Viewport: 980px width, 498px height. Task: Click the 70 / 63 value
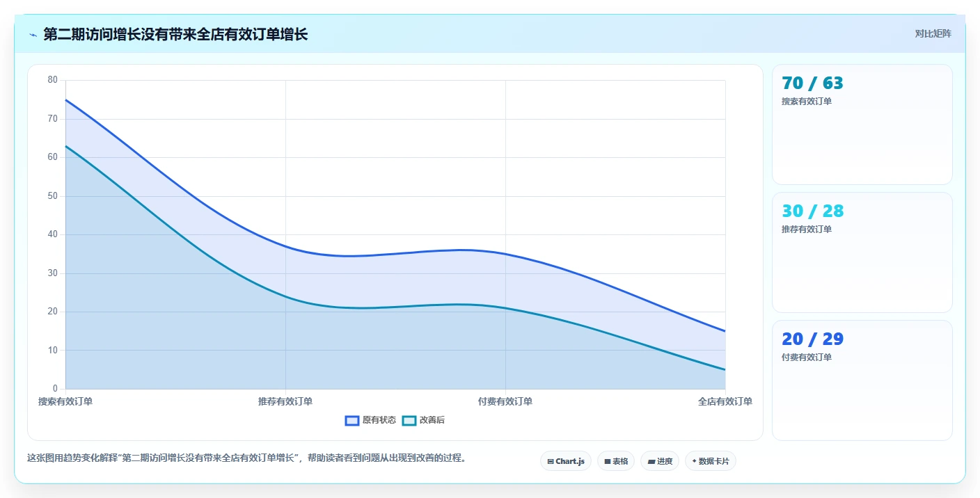(x=812, y=83)
